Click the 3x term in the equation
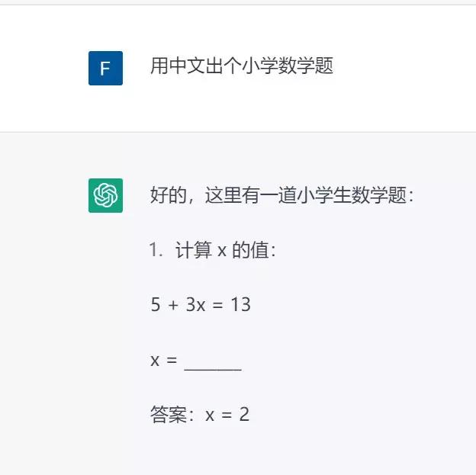Image resolution: width=476 pixels, height=475 pixels. [195, 305]
